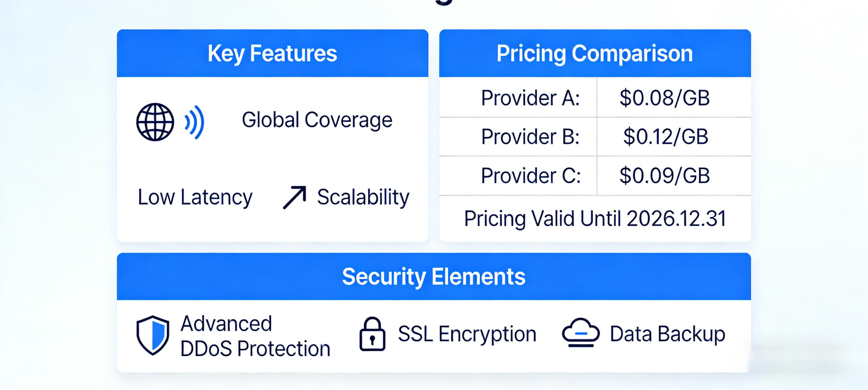Click the Data Backup label

pyautogui.click(x=667, y=334)
